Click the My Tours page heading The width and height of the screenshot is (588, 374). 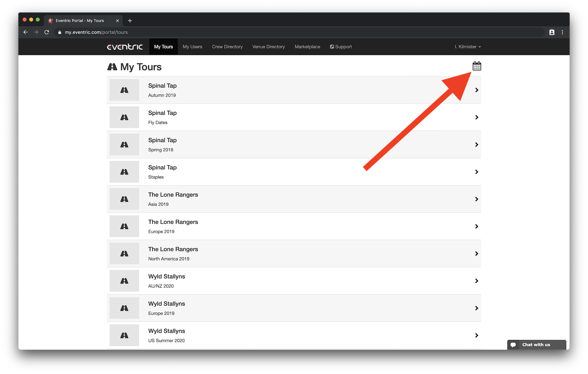(134, 67)
